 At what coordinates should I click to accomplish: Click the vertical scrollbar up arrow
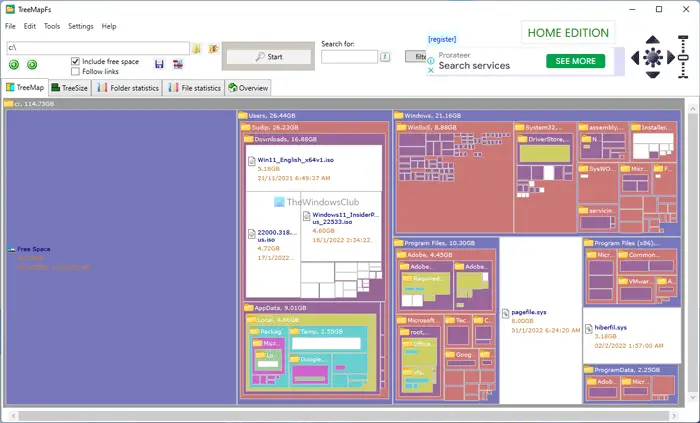click(692, 109)
